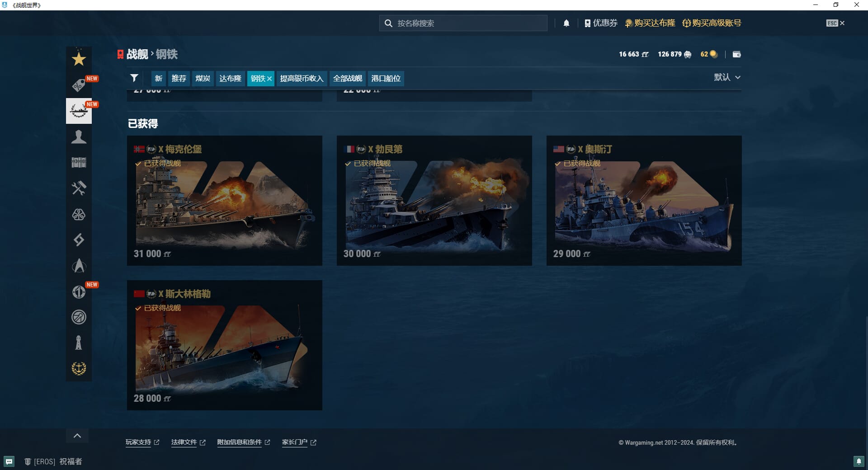
Task: Open the X 勃艮第 ship card
Action: (x=434, y=201)
